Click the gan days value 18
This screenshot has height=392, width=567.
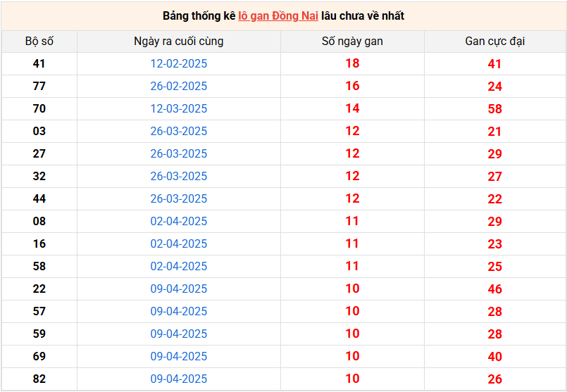tap(352, 64)
